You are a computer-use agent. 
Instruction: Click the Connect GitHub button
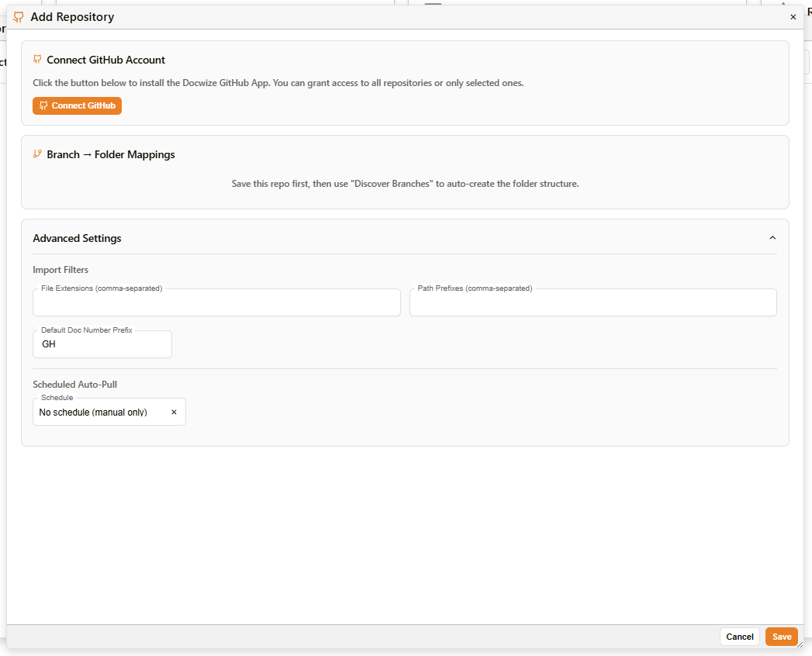(77, 105)
